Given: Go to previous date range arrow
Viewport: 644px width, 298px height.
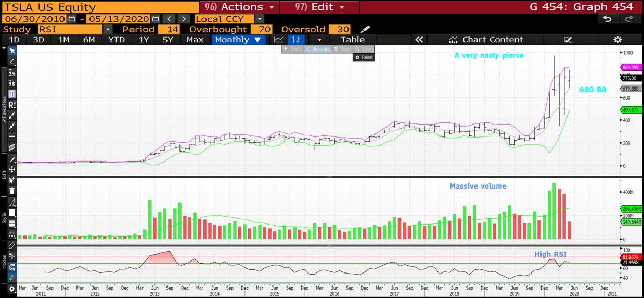Looking at the screenshot, I should (169, 19).
